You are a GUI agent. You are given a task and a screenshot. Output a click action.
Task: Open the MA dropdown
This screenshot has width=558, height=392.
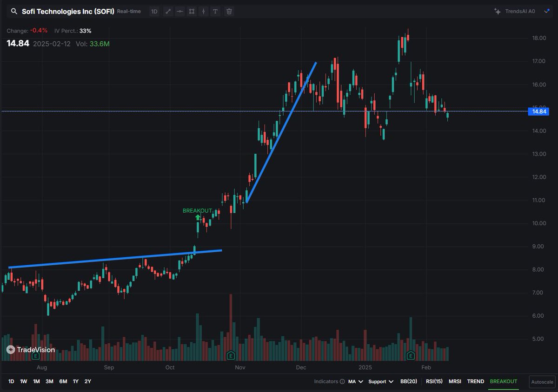click(355, 381)
